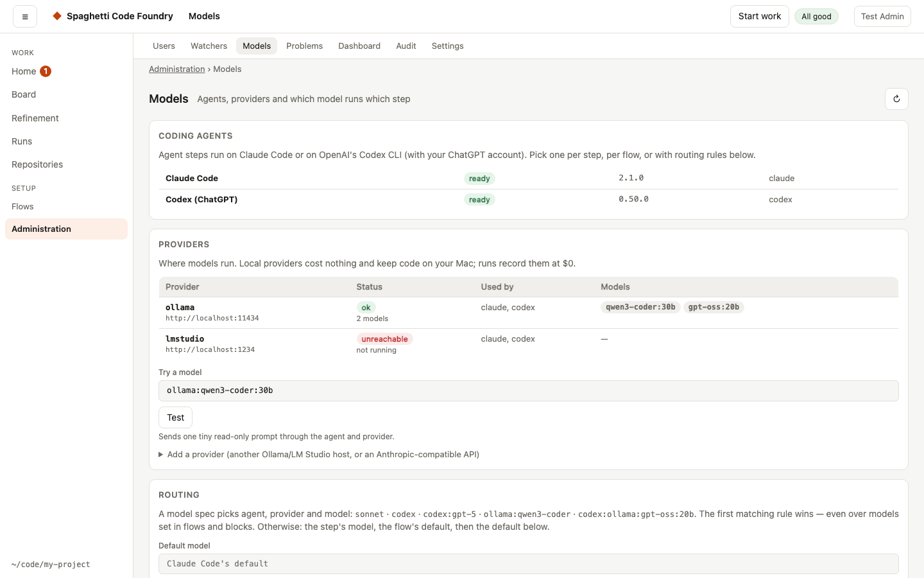Focus the Try a model input field

[x=529, y=390]
